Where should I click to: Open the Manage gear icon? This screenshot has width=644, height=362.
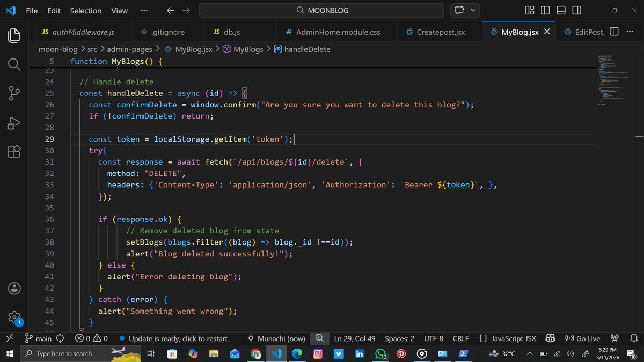click(x=14, y=317)
